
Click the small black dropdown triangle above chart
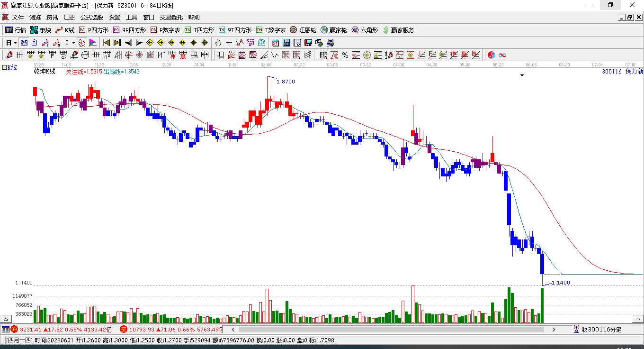tap(522, 75)
